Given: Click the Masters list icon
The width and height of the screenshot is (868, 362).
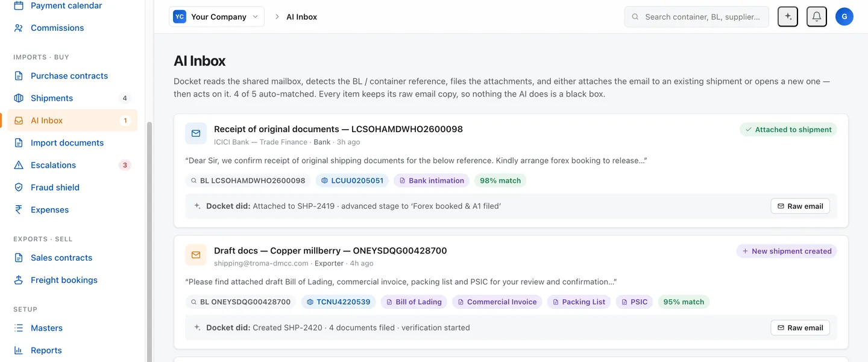Looking at the screenshot, I should [19, 328].
